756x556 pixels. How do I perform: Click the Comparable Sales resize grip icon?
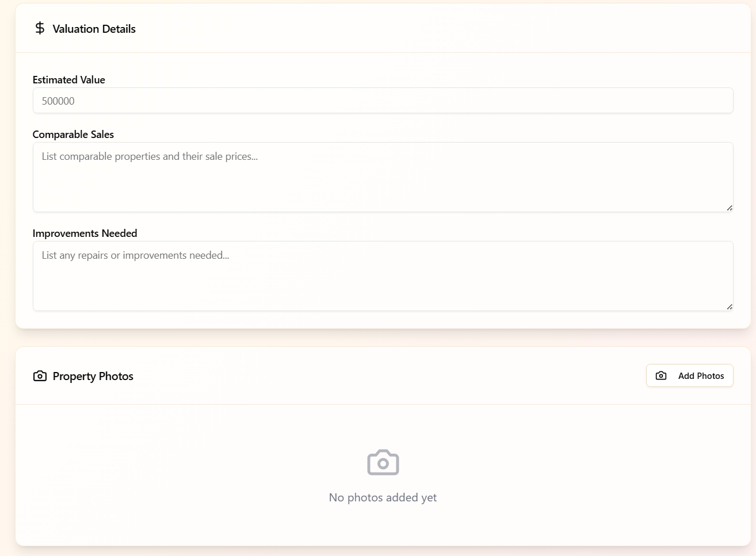(x=729, y=208)
